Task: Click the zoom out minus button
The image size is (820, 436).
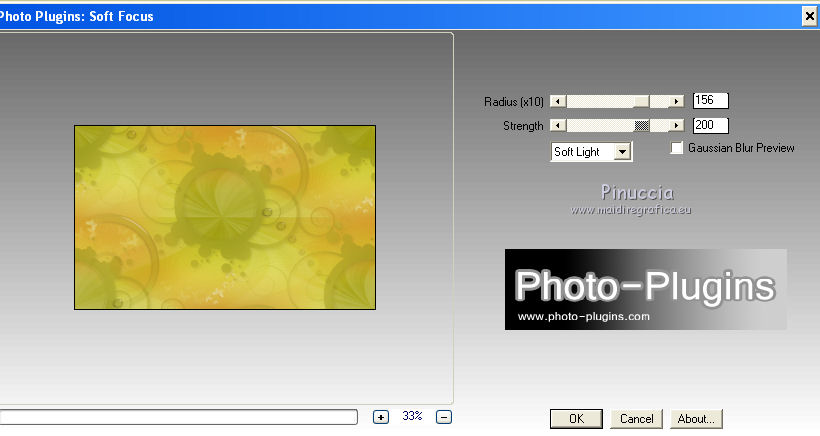Action: pyautogui.click(x=443, y=417)
